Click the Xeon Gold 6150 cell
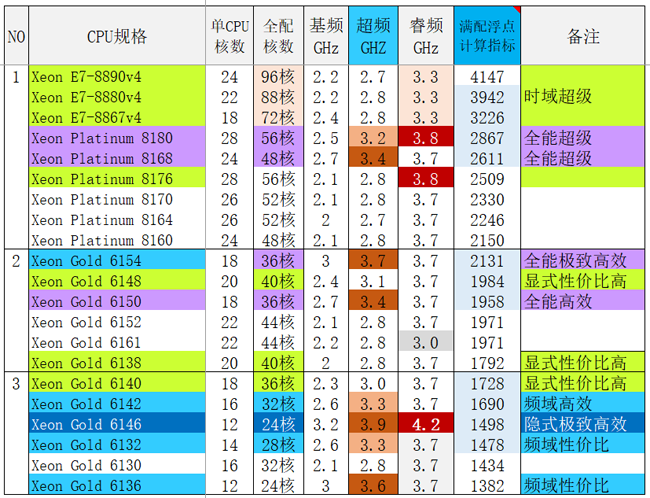Image resolution: width=650 pixels, height=498 pixels. pos(117,301)
